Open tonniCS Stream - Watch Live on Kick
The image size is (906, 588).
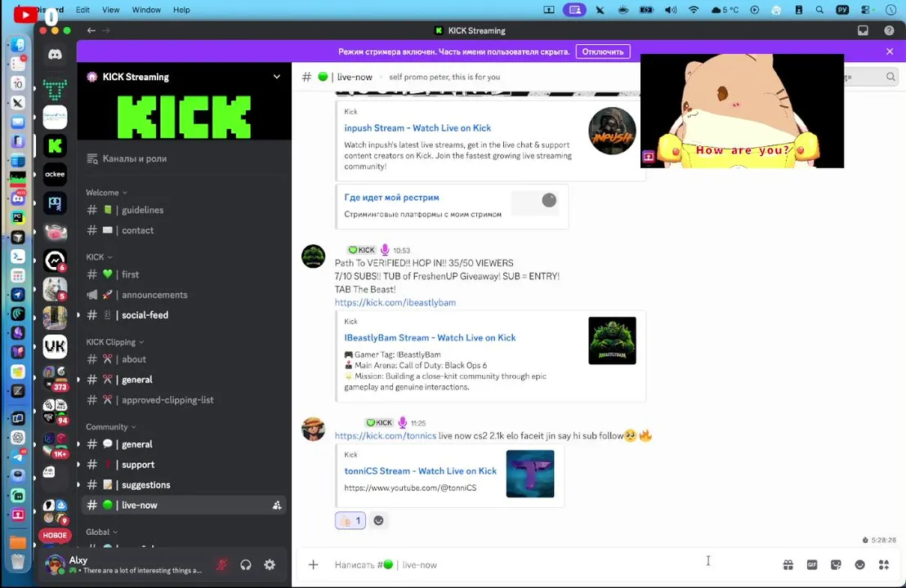421,471
